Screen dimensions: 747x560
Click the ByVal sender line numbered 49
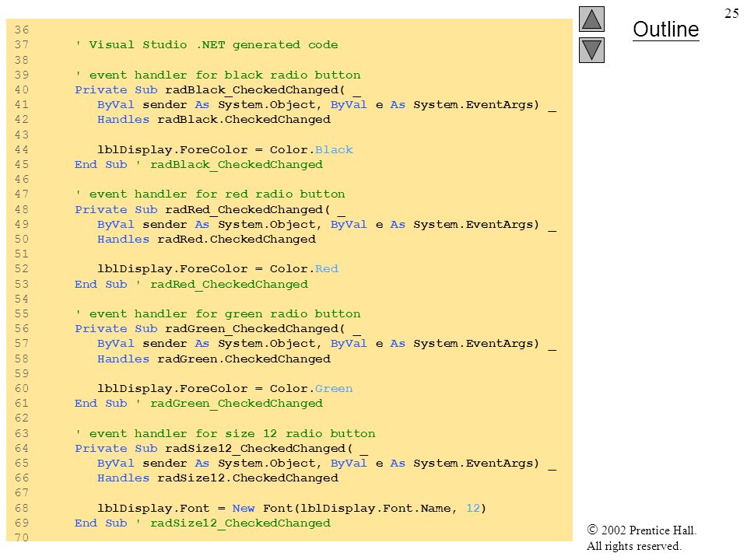[x=327, y=225]
